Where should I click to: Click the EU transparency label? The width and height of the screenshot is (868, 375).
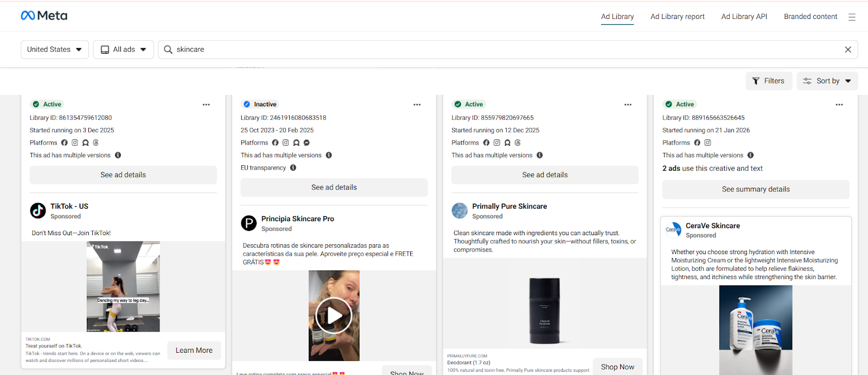pos(263,167)
